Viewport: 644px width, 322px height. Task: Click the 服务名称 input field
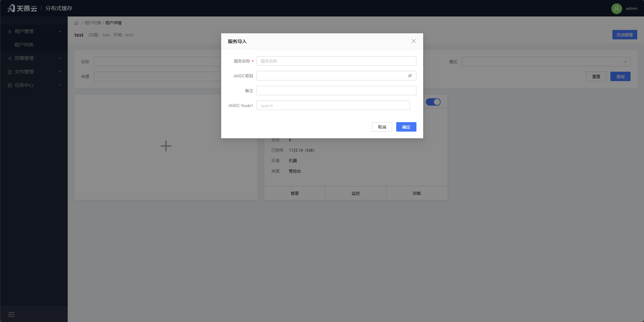(x=336, y=61)
